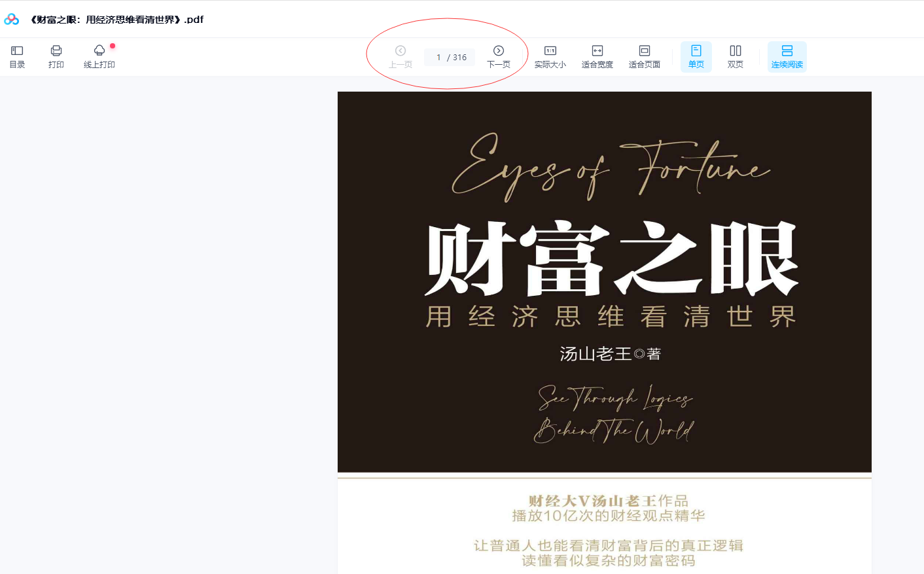Set zoom to 实际大小 actual size
Image resolution: width=924 pixels, height=574 pixels.
[x=550, y=56]
